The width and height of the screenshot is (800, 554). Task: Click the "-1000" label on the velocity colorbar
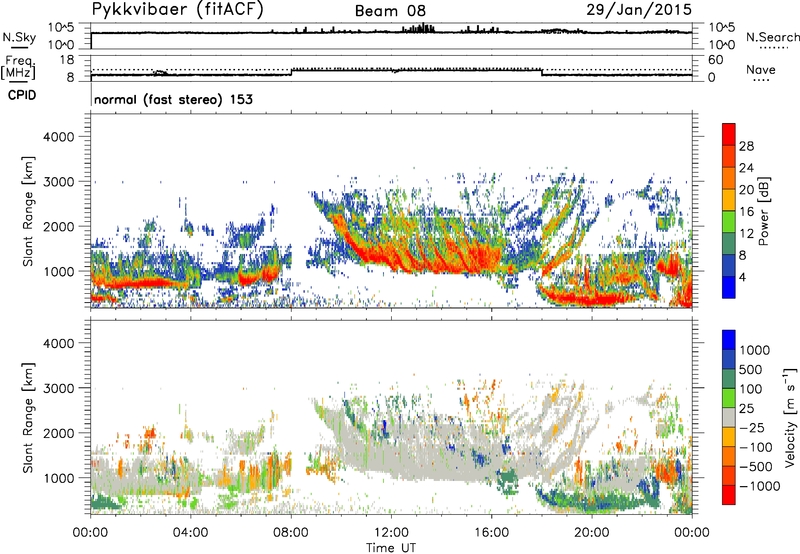[759, 486]
